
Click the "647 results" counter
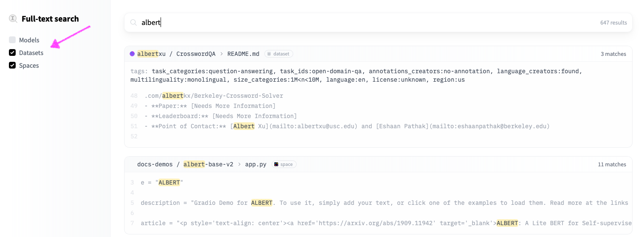(x=613, y=23)
